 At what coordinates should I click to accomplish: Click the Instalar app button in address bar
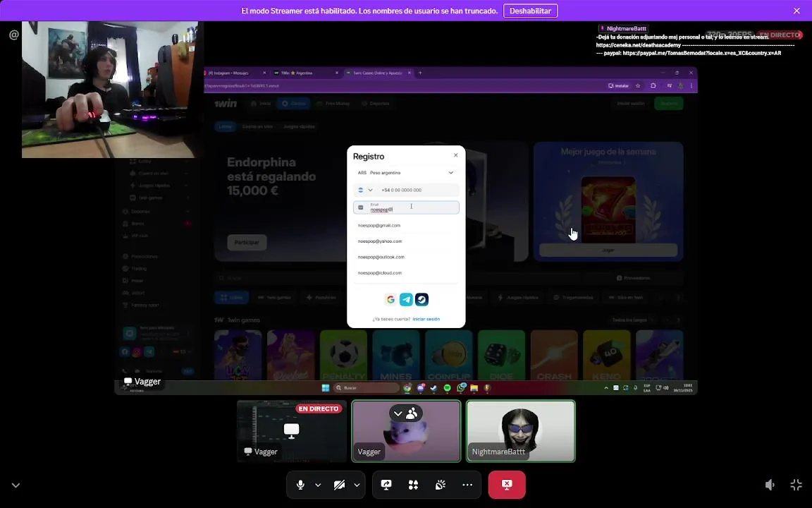[x=618, y=85]
